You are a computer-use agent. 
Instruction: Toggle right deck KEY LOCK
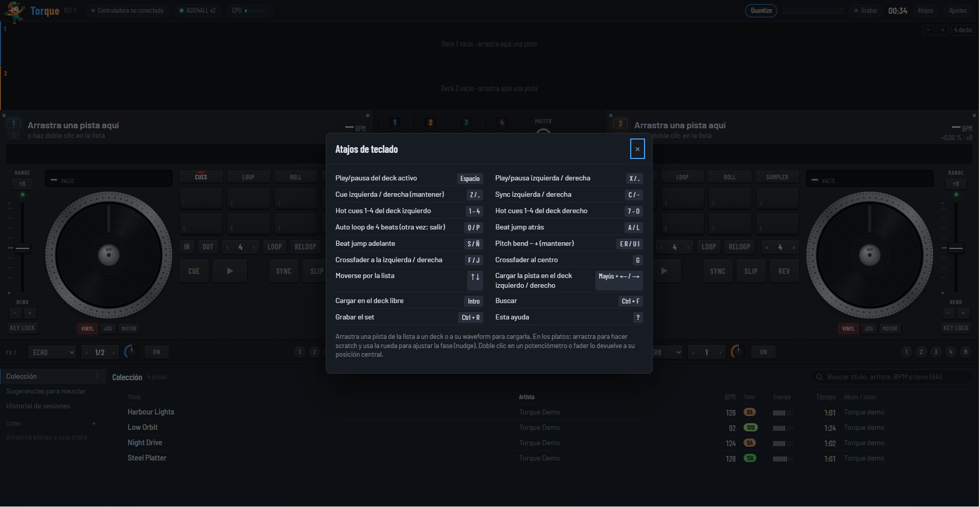(x=956, y=328)
